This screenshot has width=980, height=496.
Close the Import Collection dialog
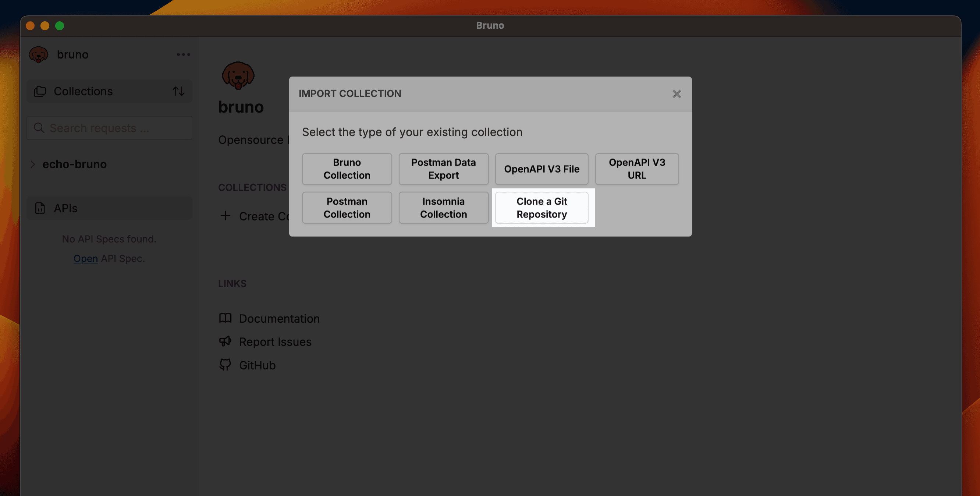pos(677,94)
